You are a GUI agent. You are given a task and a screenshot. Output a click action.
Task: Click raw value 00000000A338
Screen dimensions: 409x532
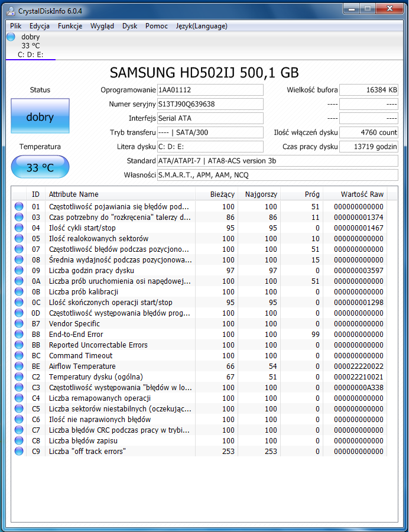[x=359, y=387]
